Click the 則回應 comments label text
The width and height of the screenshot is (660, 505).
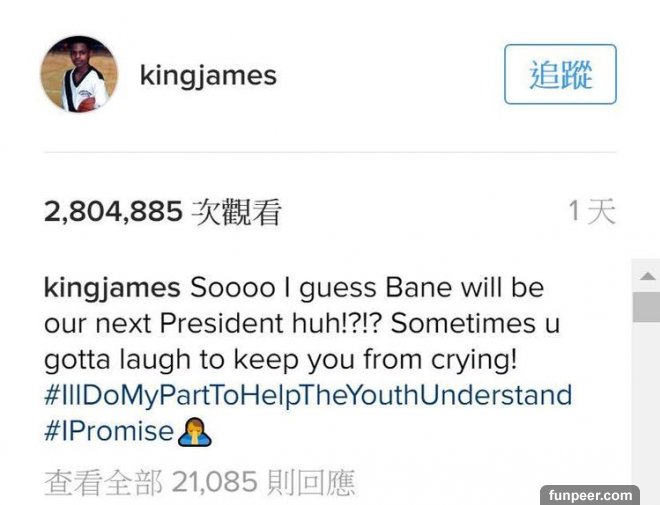click(x=311, y=482)
